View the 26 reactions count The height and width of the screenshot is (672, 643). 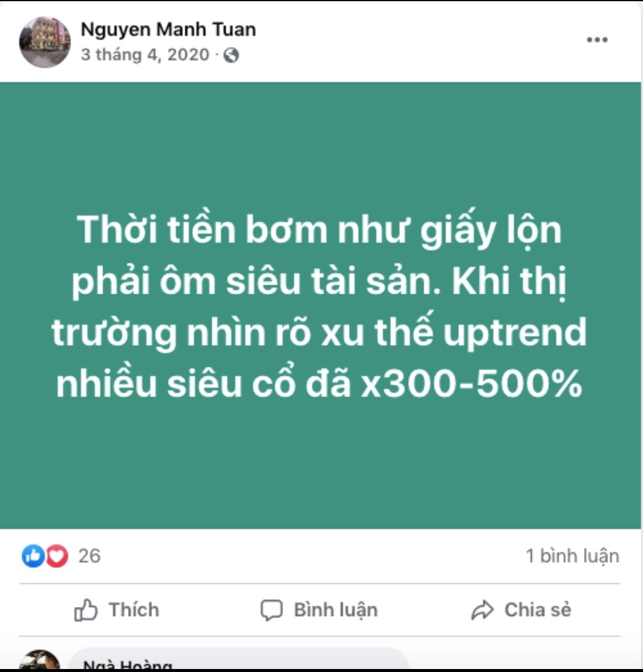89,556
